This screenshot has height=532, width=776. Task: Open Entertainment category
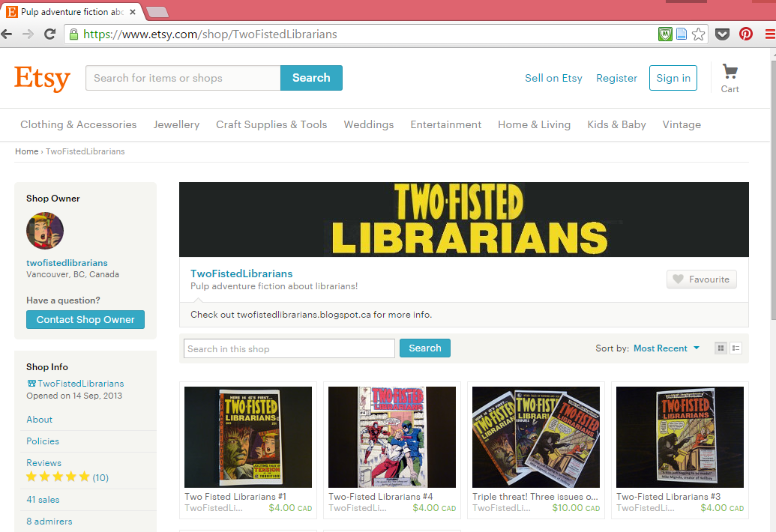(x=446, y=124)
